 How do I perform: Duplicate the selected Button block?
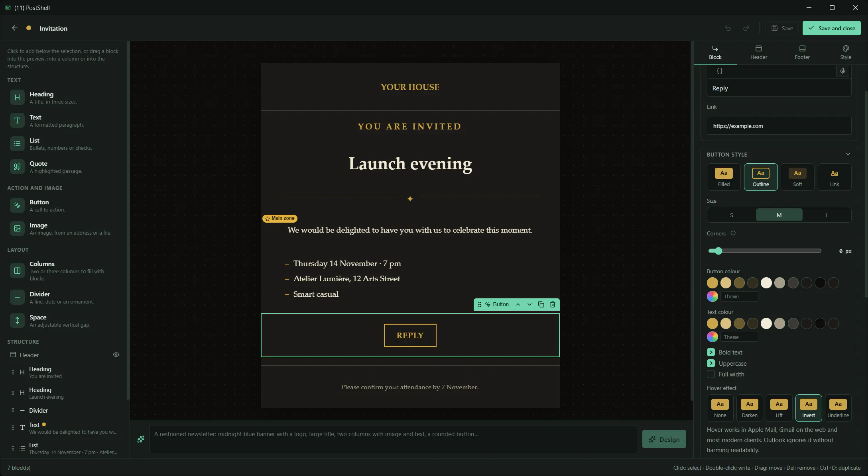tap(541, 304)
